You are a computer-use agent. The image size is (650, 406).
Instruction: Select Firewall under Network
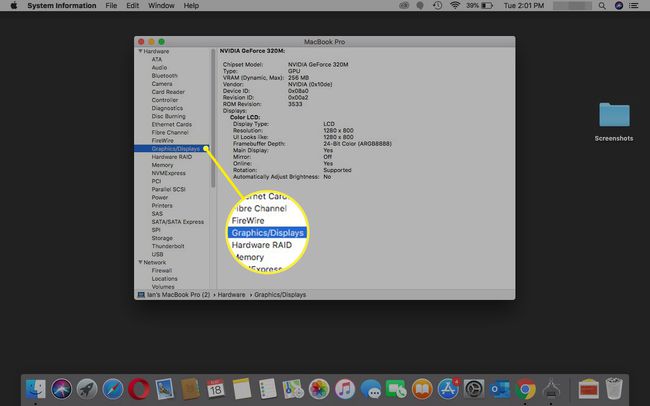tap(162, 270)
